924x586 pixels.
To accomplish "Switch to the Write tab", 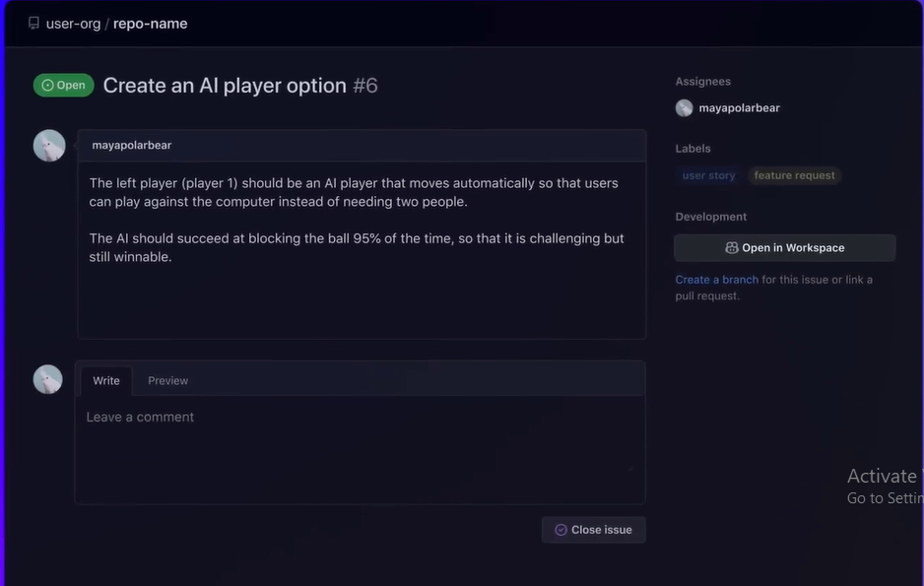I will click(106, 381).
